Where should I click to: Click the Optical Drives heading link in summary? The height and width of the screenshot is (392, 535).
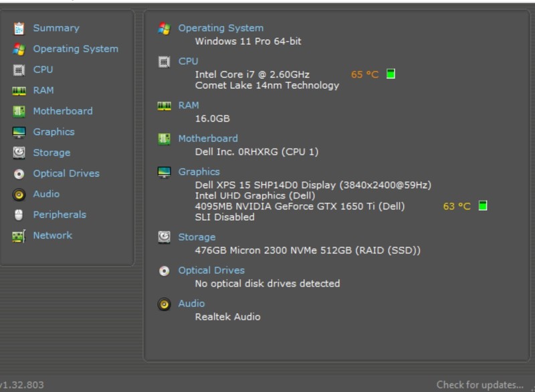tap(211, 270)
